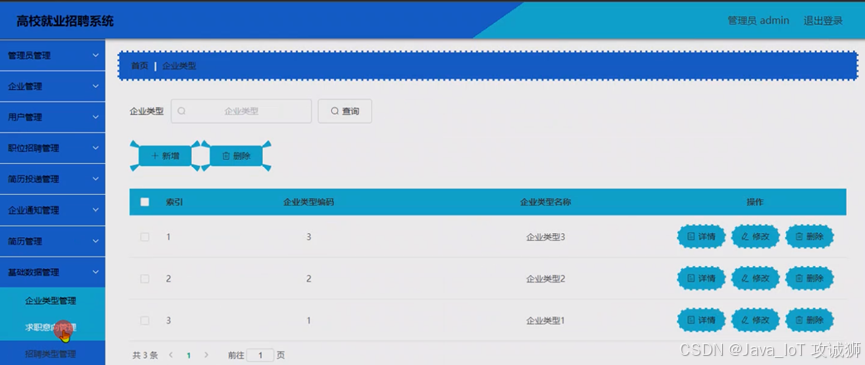Click the plus icon on the 新增 button

click(155, 156)
